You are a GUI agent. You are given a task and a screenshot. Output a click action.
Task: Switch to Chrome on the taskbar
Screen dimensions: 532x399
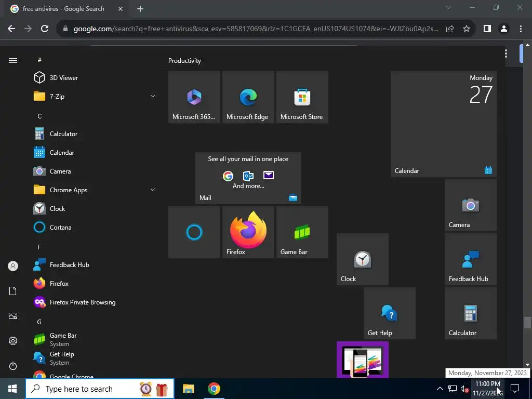pyautogui.click(x=214, y=389)
